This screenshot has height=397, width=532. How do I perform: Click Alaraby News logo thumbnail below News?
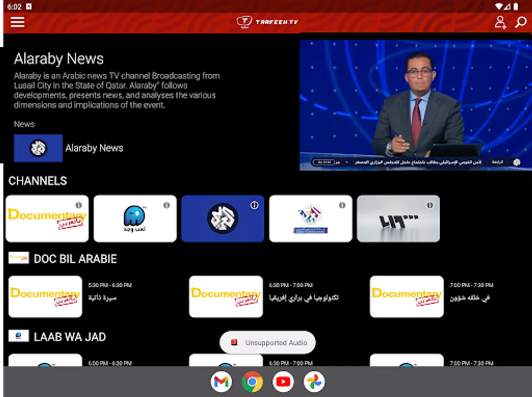(x=38, y=148)
